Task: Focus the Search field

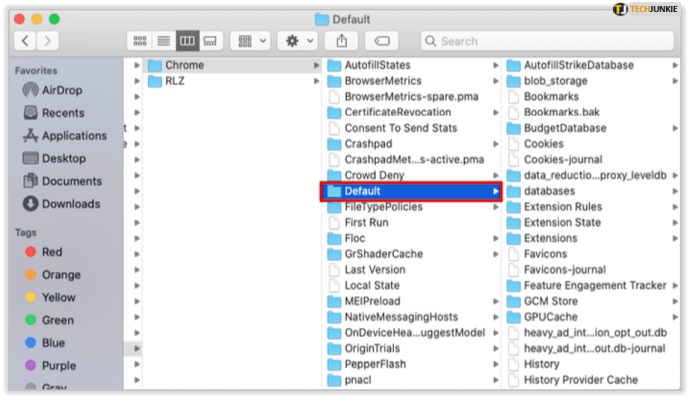Action: tap(547, 41)
